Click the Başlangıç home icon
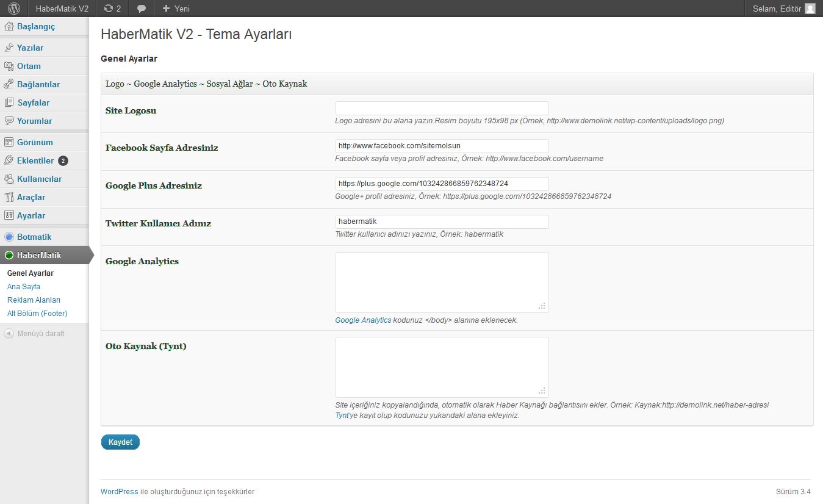The height and width of the screenshot is (504, 823). click(x=9, y=26)
